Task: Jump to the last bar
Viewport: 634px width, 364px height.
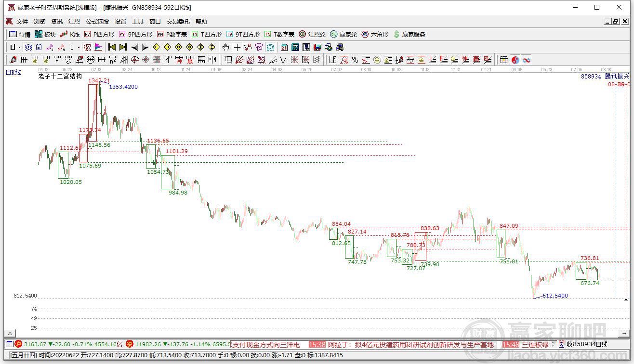Action: point(123,47)
